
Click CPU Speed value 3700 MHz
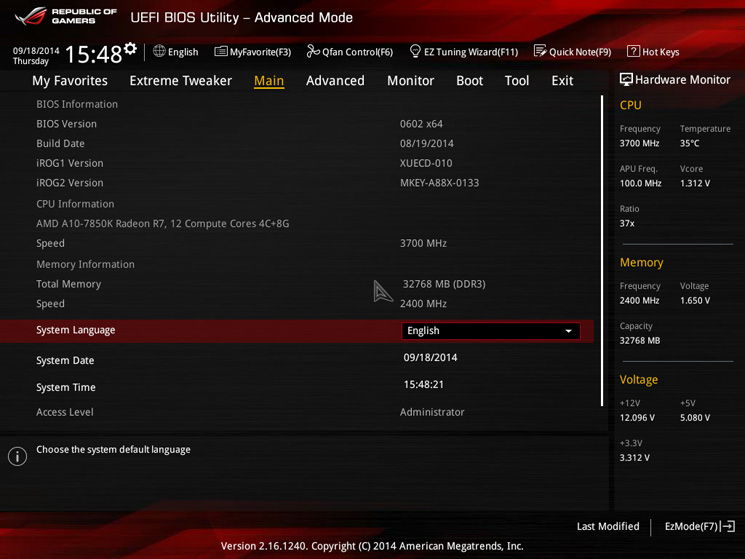(x=423, y=243)
